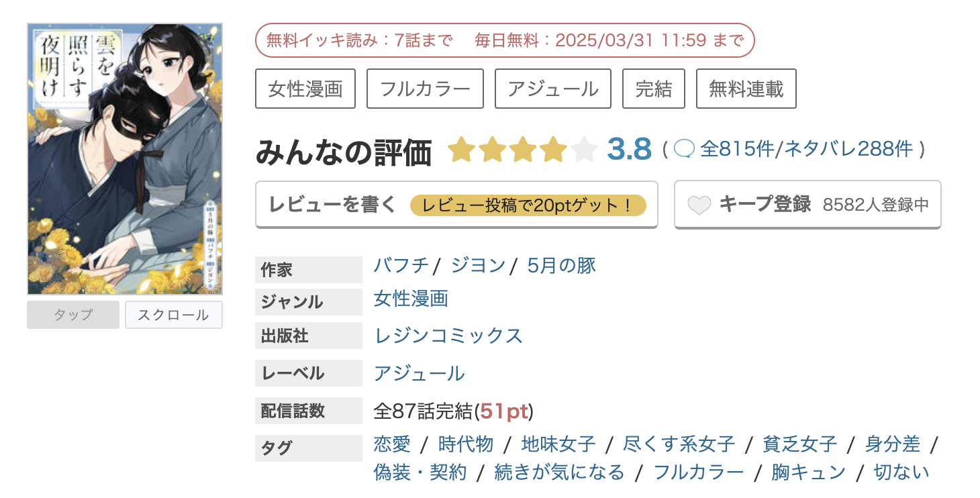Switch to スクロール reading mode

pyautogui.click(x=173, y=315)
